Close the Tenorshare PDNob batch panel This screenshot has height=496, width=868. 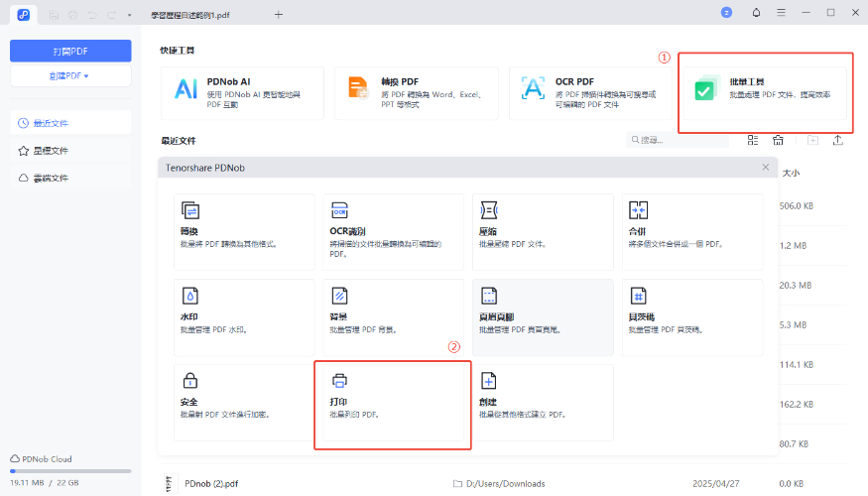point(765,168)
